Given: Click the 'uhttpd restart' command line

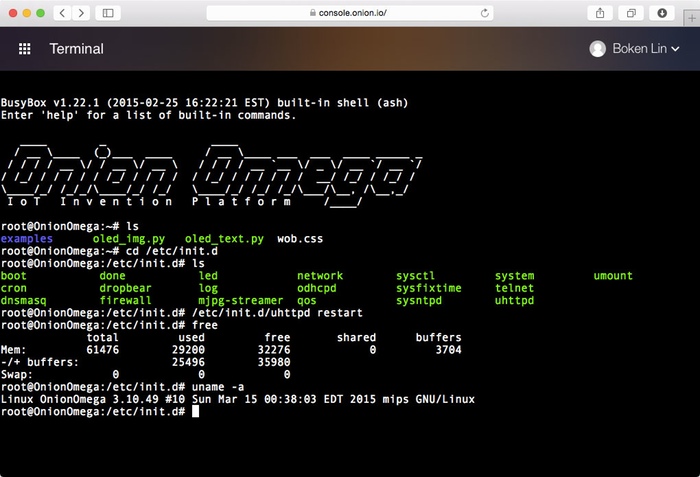Looking at the screenshot, I should (x=182, y=313).
